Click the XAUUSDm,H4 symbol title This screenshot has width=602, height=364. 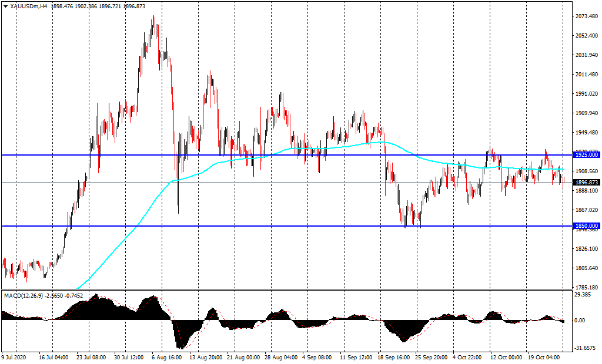coord(29,6)
